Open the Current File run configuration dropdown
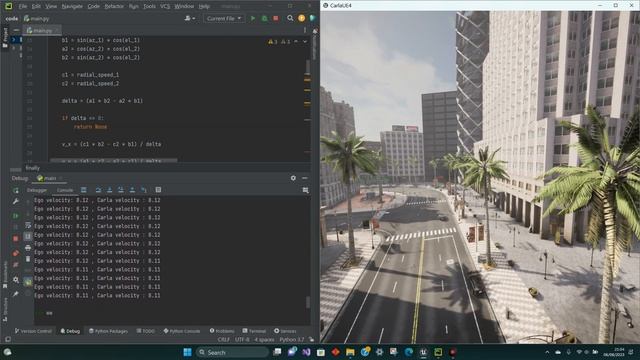The image size is (640, 360). [x=224, y=18]
